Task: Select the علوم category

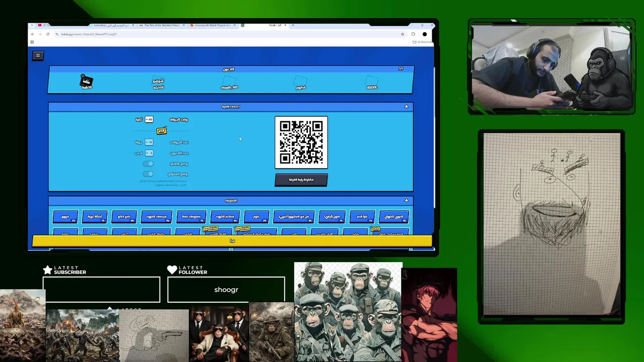Action: (x=256, y=217)
